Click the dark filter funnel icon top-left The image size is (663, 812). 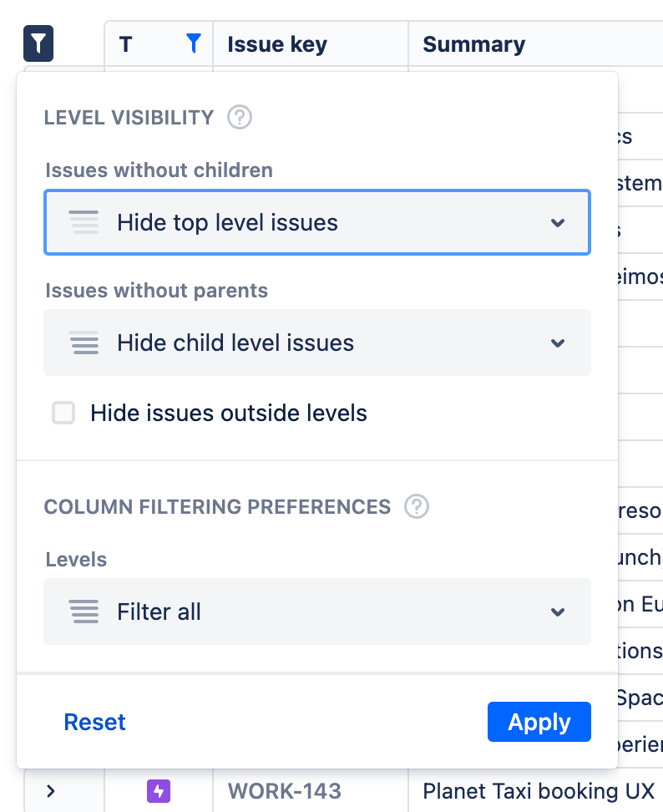tap(38, 43)
